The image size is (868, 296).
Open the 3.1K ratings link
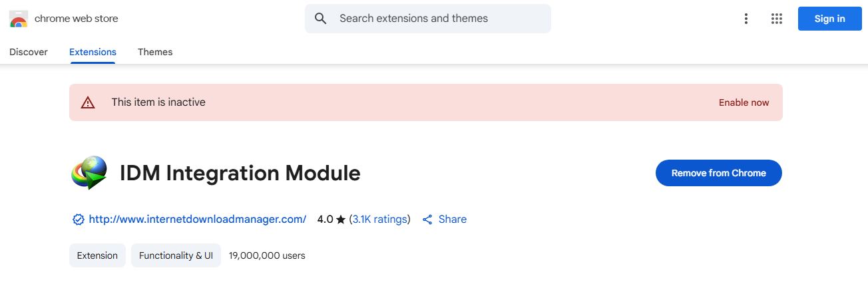(x=380, y=219)
